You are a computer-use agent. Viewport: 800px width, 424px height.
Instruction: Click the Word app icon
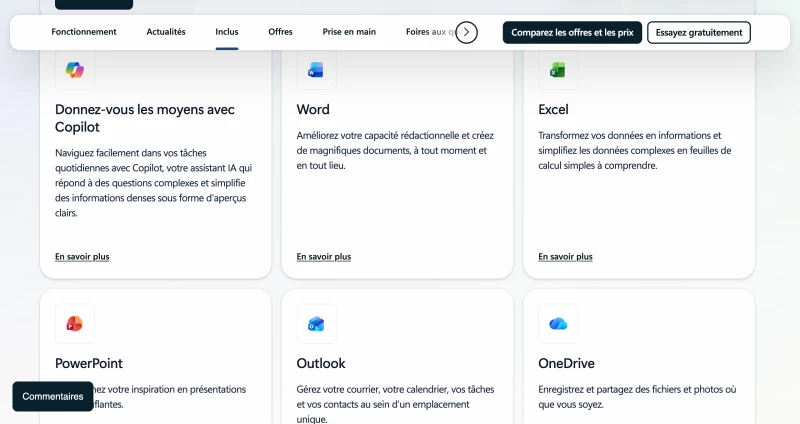[x=316, y=70]
